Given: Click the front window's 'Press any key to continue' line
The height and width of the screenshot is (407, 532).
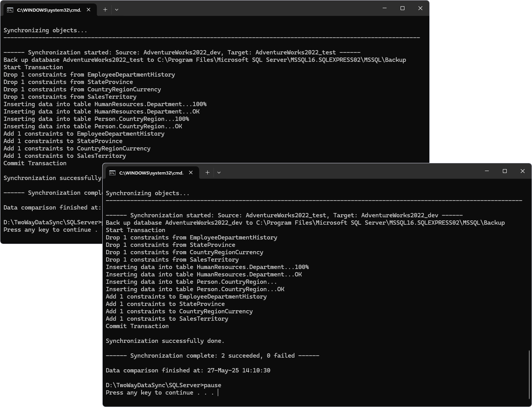Looking at the screenshot, I should click(x=159, y=393).
